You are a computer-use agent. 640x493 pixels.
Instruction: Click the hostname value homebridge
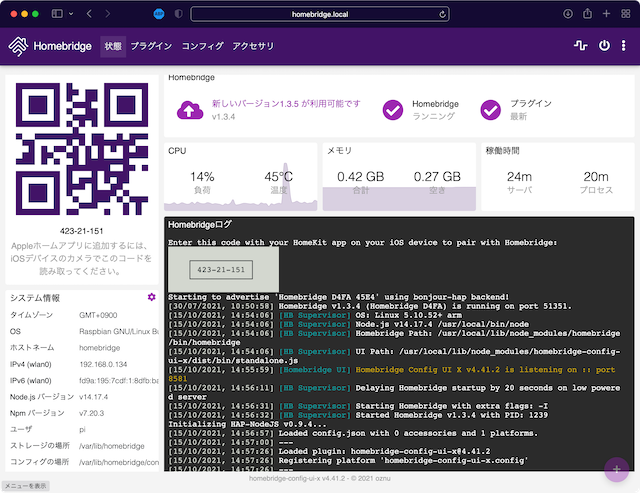(x=100, y=348)
